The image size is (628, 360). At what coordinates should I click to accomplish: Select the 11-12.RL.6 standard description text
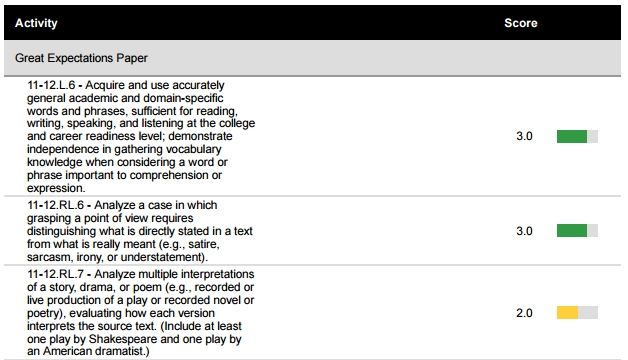point(140,231)
